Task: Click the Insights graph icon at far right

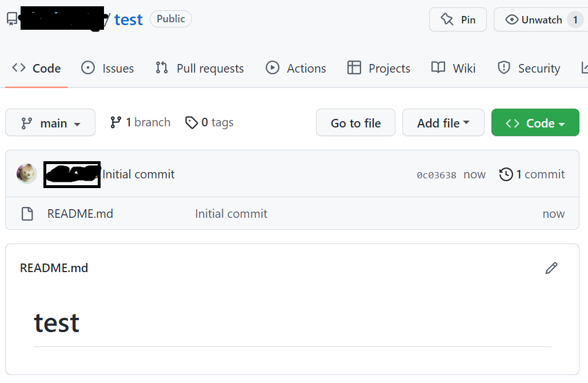Action: tap(584, 68)
